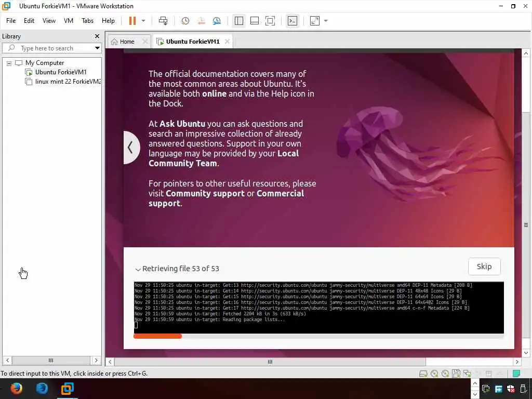
Task: Open the View menu
Action: click(49, 21)
